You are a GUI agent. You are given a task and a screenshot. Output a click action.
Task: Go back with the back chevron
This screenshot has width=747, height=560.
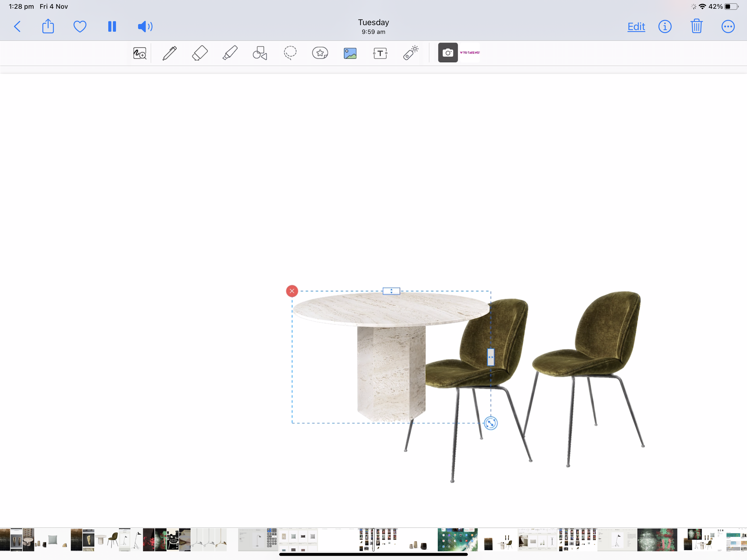pos(17,27)
